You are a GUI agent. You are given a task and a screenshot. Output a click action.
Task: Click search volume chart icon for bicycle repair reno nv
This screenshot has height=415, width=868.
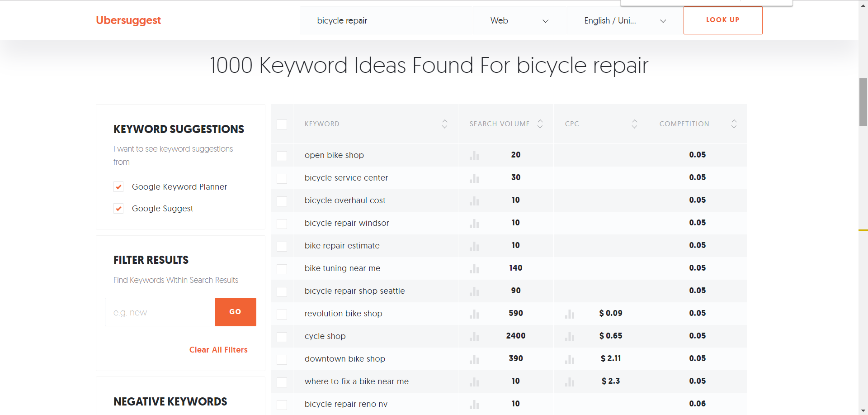click(474, 405)
